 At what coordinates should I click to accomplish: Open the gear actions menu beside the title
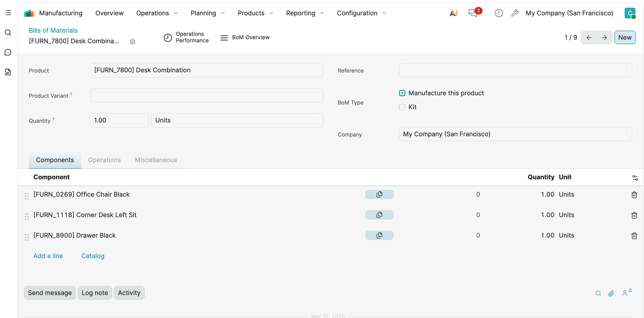tap(132, 41)
